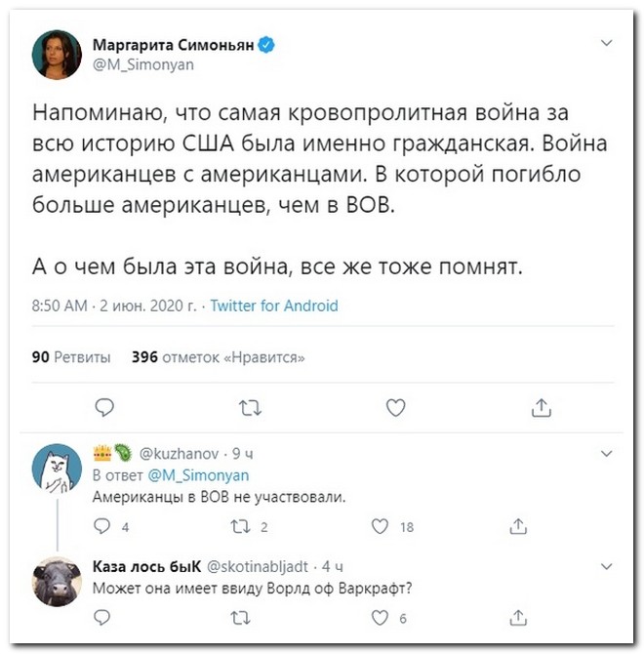
Task: Like the main Simonyan tweet
Action: (x=395, y=406)
